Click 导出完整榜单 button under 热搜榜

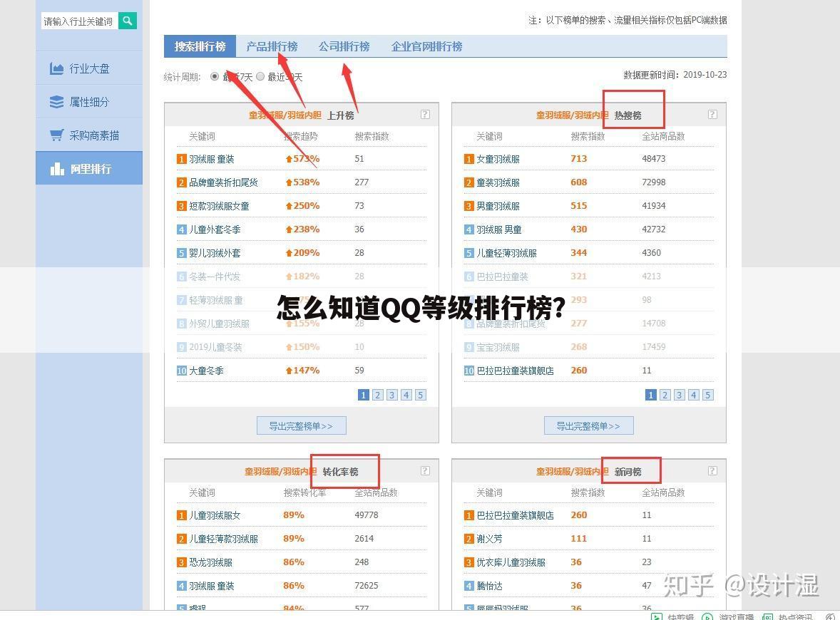[589, 425]
